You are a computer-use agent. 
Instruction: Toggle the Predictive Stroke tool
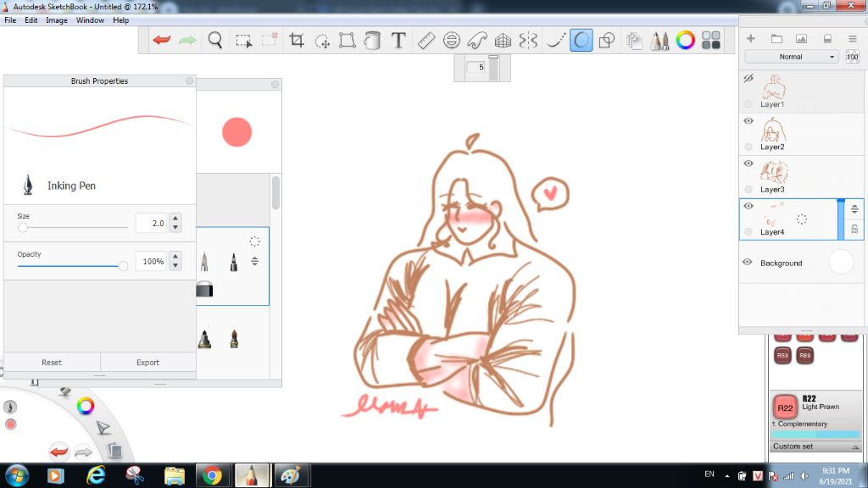581,40
